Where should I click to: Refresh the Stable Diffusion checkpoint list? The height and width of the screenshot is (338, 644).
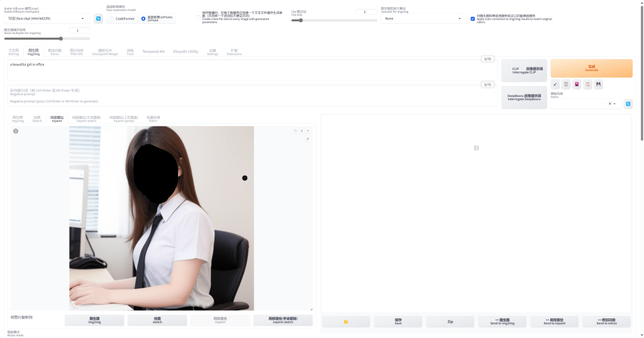[x=98, y=19]
